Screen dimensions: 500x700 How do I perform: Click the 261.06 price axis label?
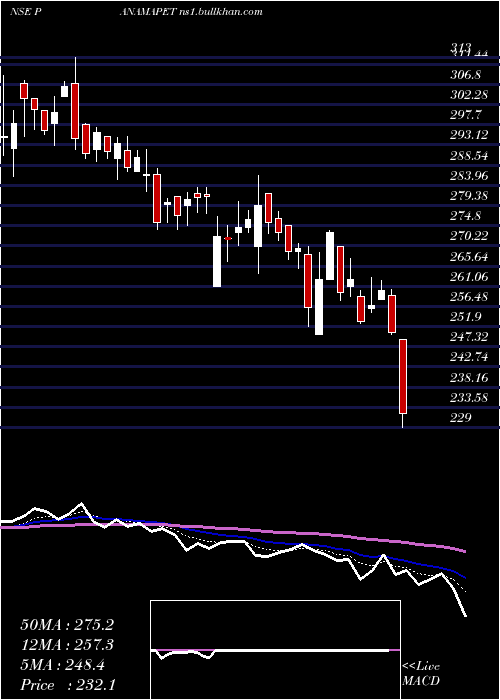tap(469, 277)
